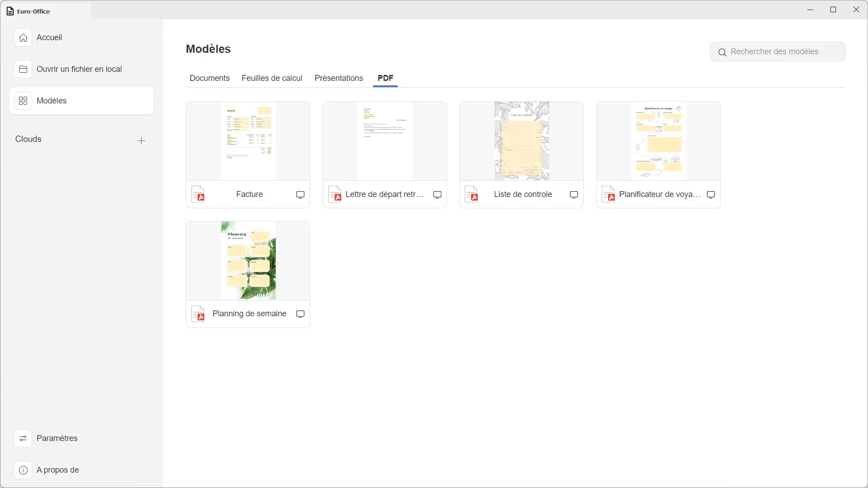Choose Ouvrir un fichier en local

tap(81, 69)
